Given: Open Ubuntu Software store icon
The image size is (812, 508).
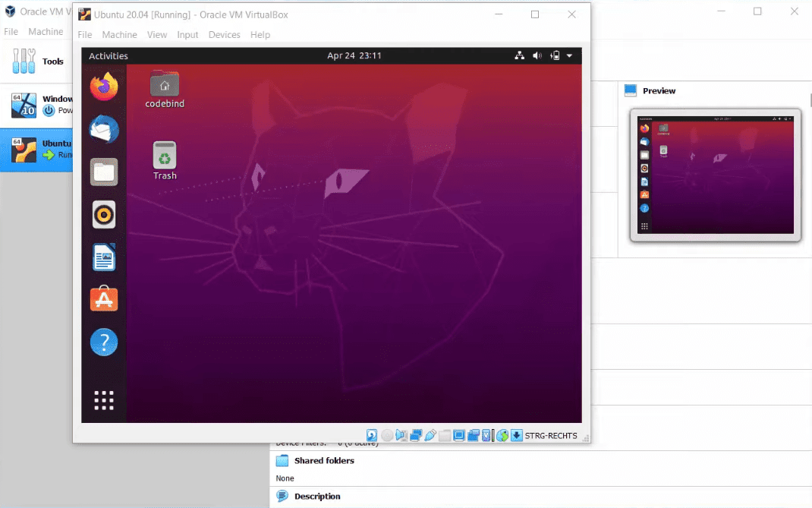Looking at the screenshot, I should (x=103, y=299).
